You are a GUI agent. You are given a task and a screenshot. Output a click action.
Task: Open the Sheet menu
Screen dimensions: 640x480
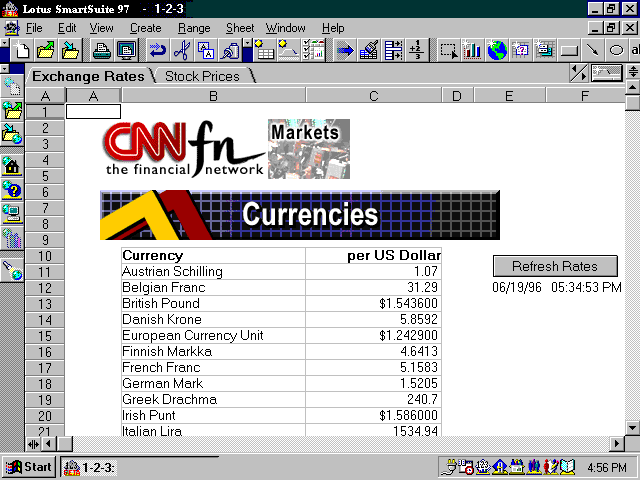pos(240,28)
